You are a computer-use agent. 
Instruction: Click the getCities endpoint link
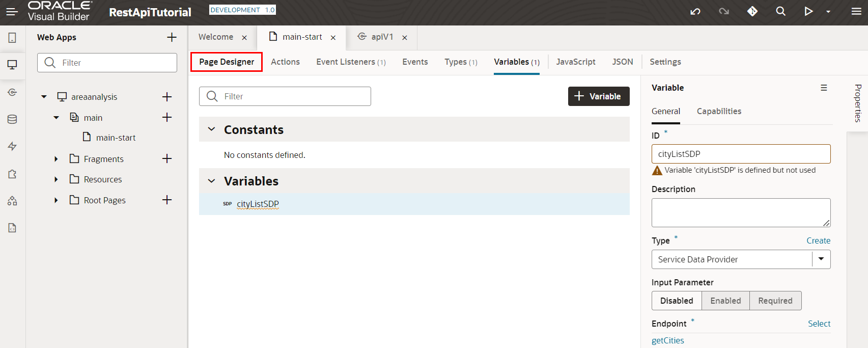[x=667, y=340]
